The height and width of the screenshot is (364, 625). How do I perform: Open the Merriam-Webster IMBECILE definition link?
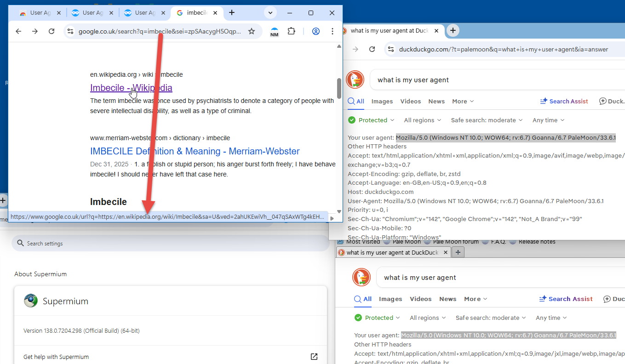tap(195, 151)
